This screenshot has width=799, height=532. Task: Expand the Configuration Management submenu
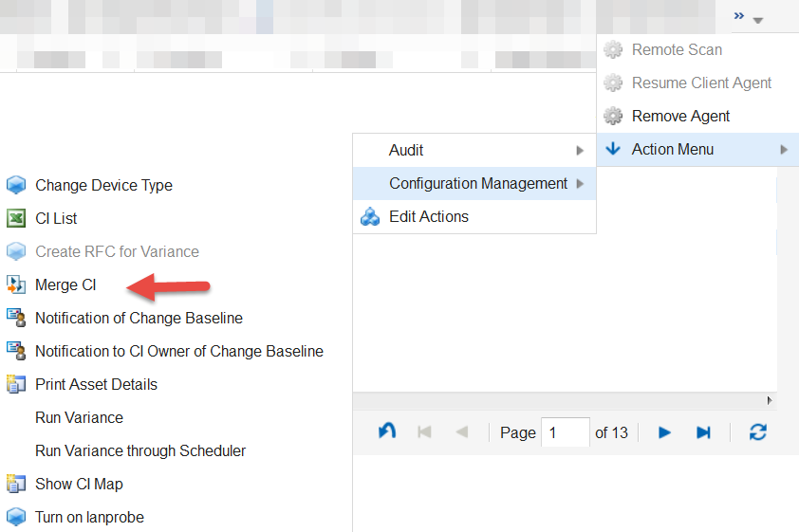pos(477,184)
